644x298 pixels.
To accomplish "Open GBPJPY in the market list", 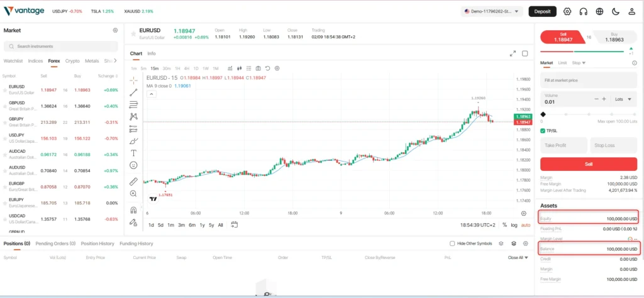I will point(60,122).
